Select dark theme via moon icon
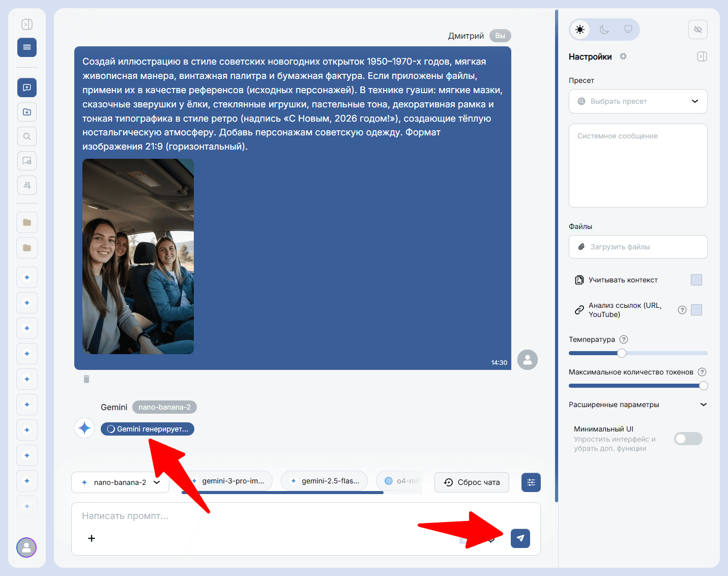 point(604,29)
